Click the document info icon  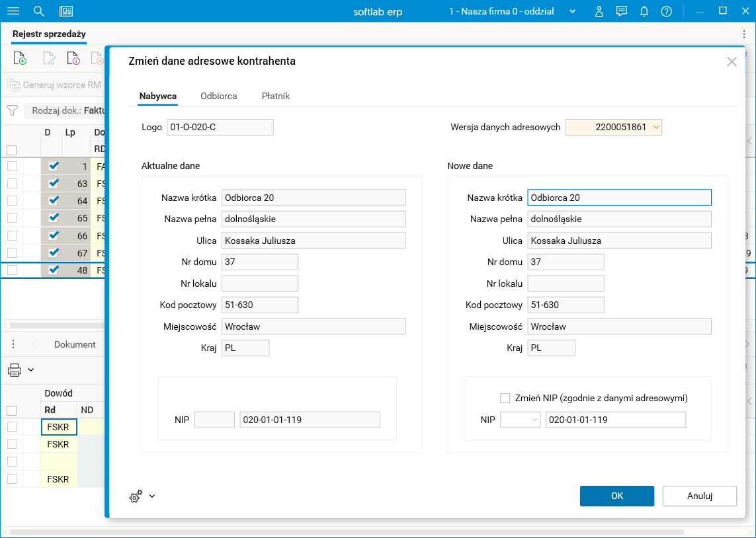coord(73,59)
